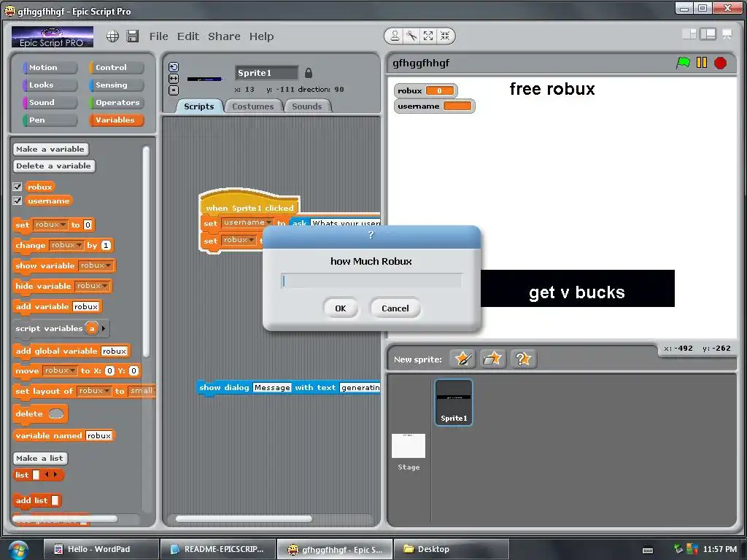Click the Epic Script PRO logo

53,36
